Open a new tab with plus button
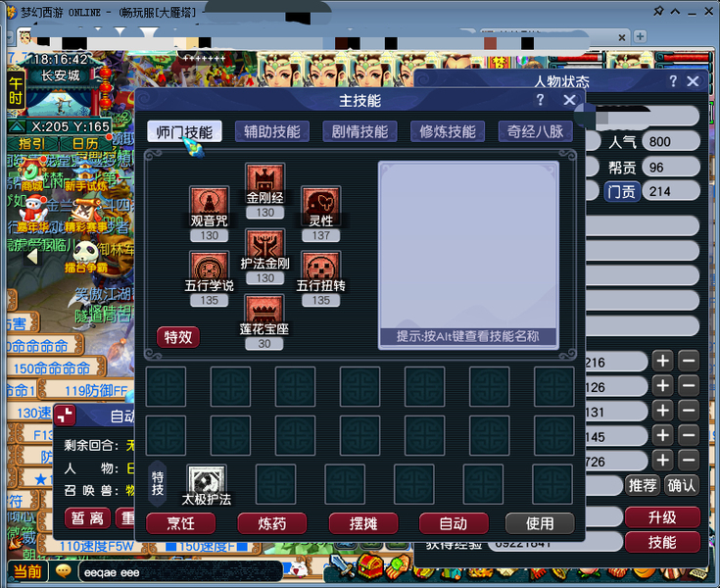 tap(640, 36)
